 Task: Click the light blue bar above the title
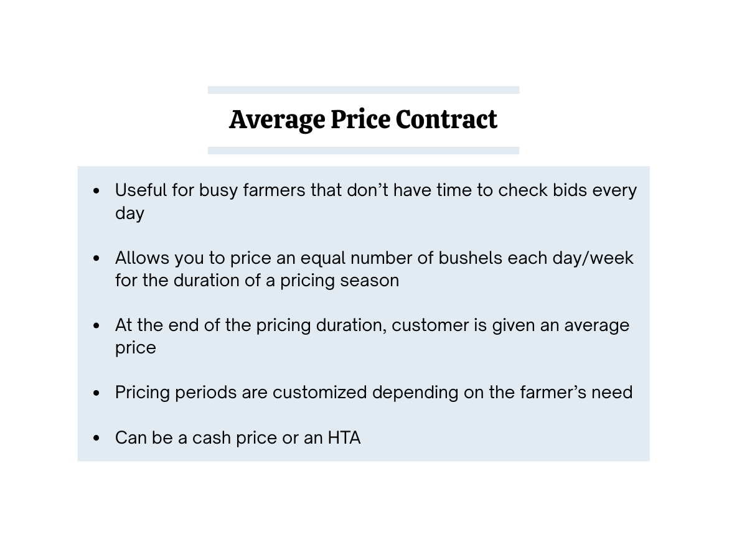(x=364, y=90)
